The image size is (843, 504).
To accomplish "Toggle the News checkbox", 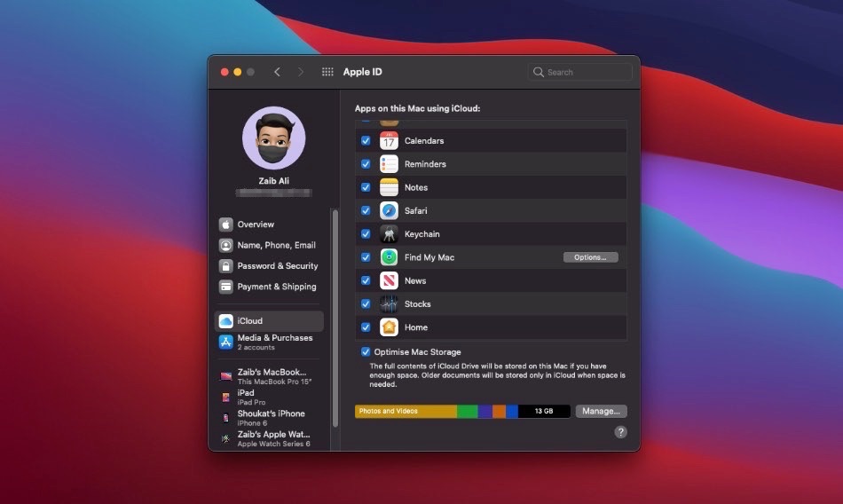I will click(x=366, y=280).
